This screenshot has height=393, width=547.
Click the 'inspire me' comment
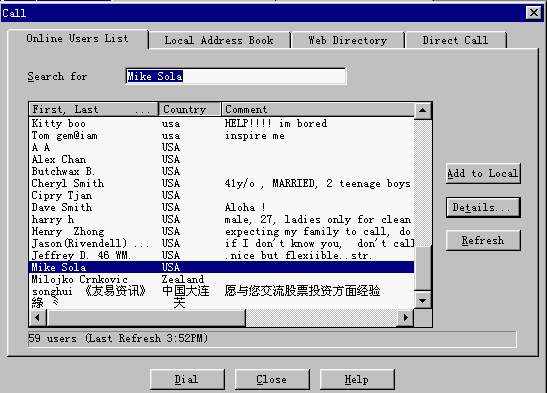(x=255, y=136)
